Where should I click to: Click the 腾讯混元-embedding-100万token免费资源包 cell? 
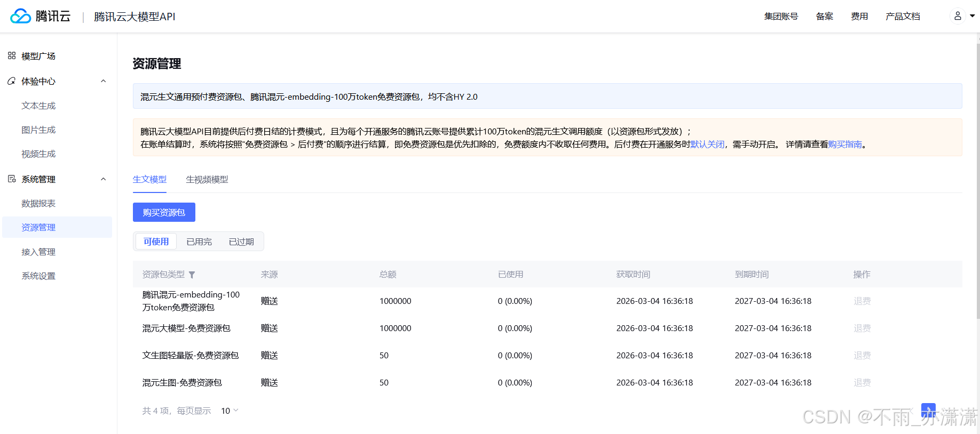coord(191,301)
